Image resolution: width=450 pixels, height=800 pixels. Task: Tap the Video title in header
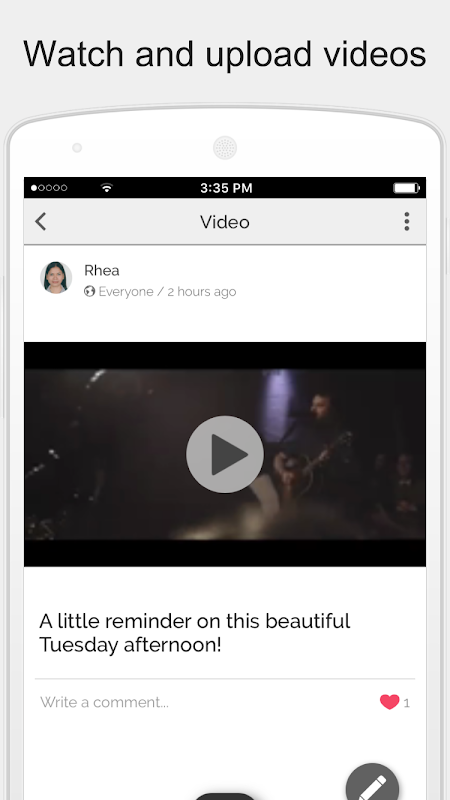(224, 222)
